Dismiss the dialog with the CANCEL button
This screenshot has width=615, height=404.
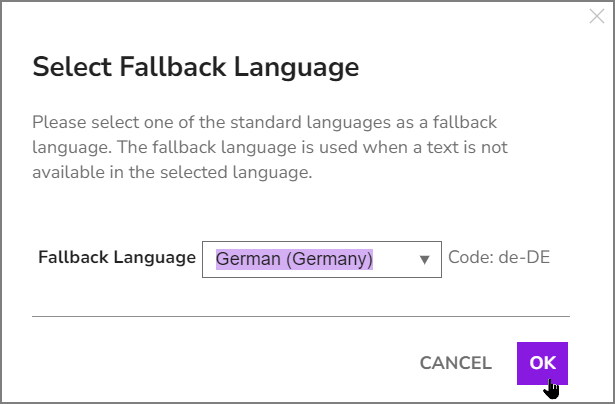click(x=455, y=363)
